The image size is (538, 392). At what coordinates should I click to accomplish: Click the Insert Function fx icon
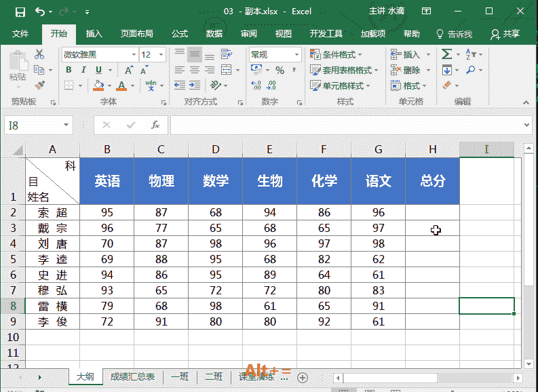tap(155, 125)
